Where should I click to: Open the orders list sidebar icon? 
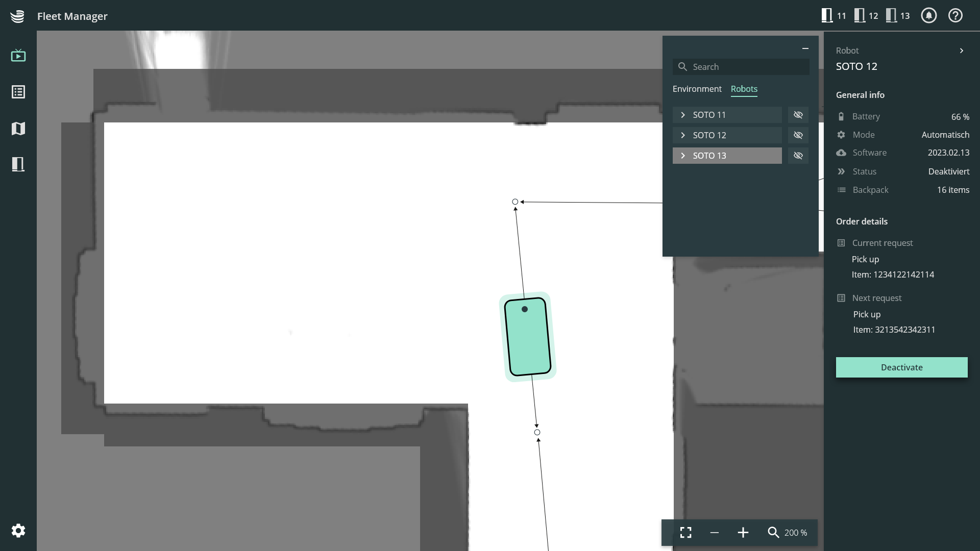(18, 92)
